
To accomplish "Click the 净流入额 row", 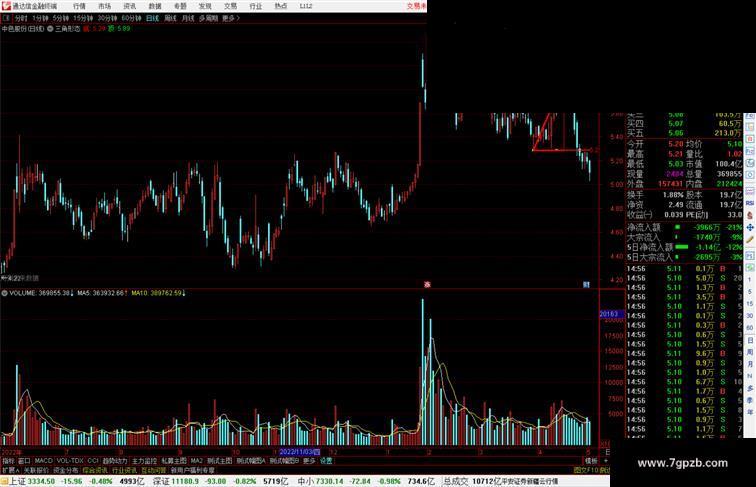I will 684,227.
